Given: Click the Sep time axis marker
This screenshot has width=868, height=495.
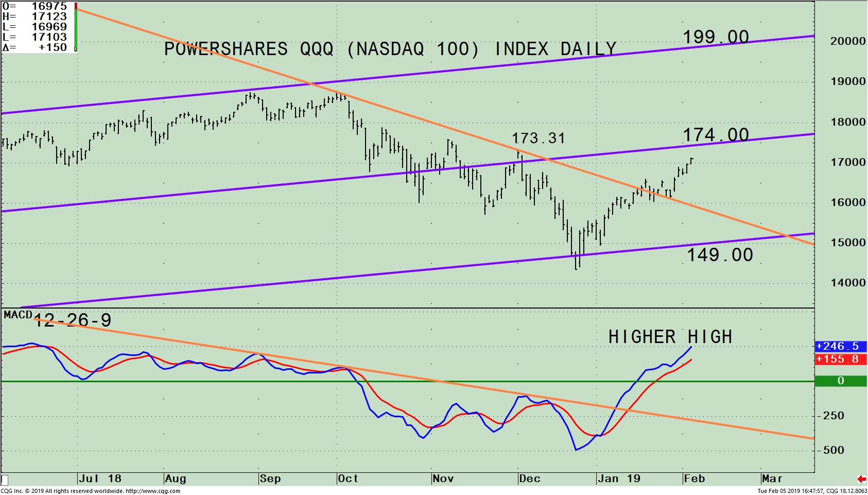Looking at the screenshot, I should pyautogui.click(x=270, y=479).
